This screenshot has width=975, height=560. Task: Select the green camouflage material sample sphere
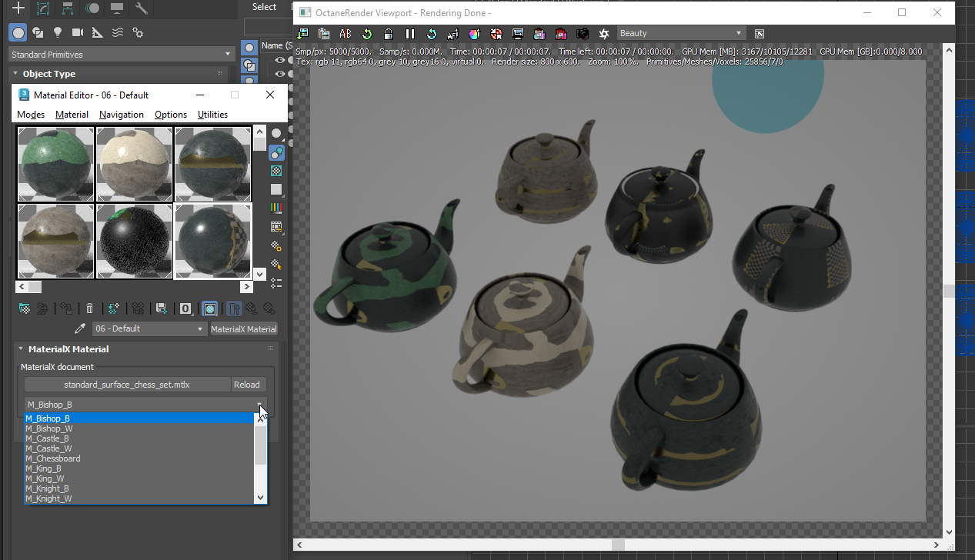click(55, 165)
